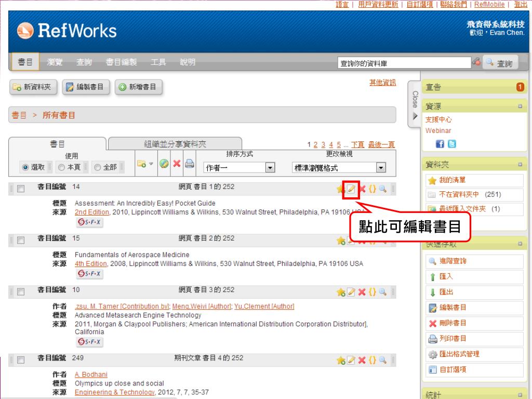Click the 編製書目 toolbar button

86,87
